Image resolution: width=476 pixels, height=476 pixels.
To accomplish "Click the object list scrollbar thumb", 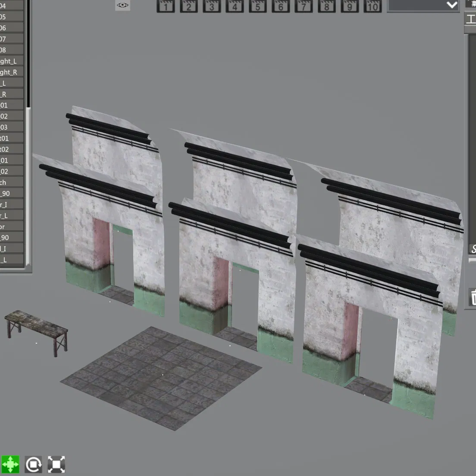I will 28,186.
